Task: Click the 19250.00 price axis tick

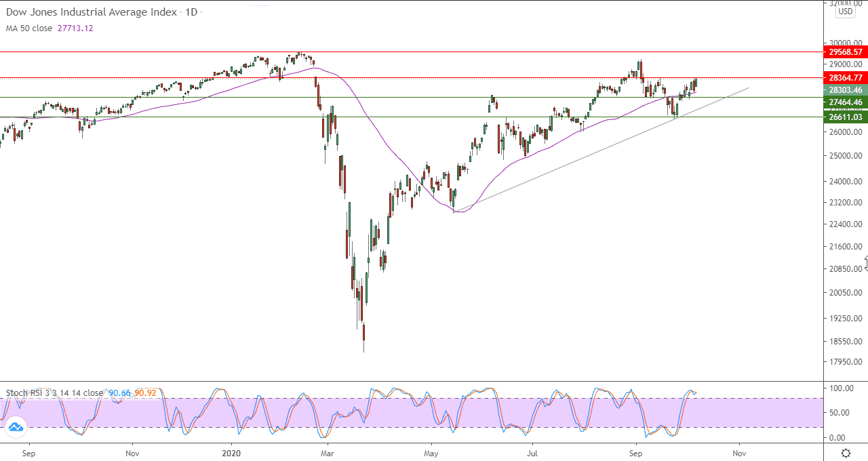Action: 845,318
